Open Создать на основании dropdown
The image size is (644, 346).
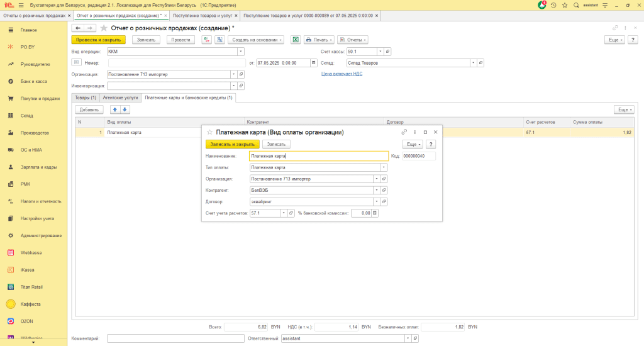pyautogui.click(x=257, y=40)
